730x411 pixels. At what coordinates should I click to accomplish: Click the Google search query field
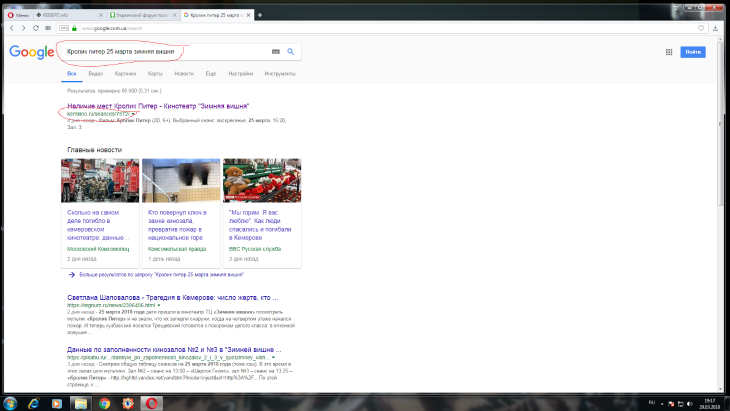coord(165,52)
